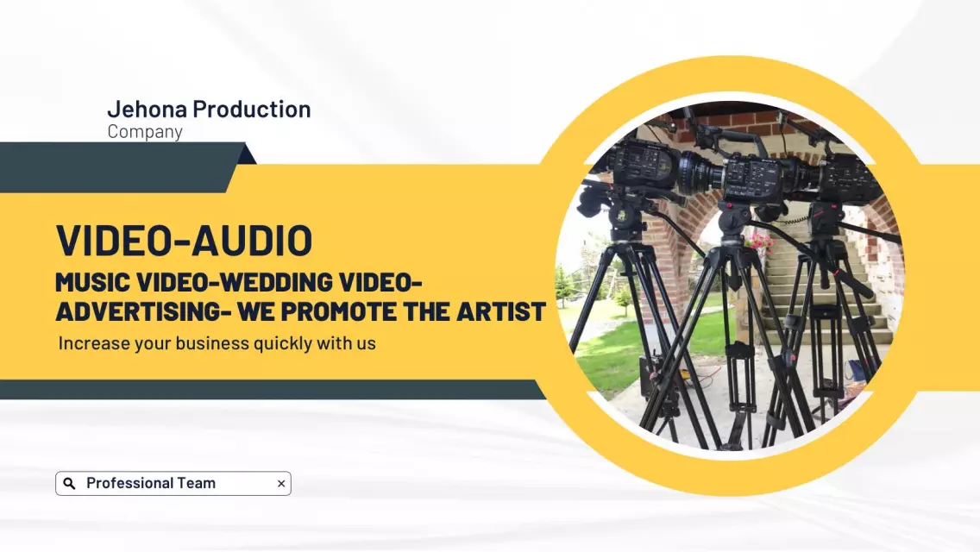The image size is (980, 552).
Task: Click the 'ADVERTISING- WE PROMOTE THE ARTIST' line
Action: click(x=300, y=311)
